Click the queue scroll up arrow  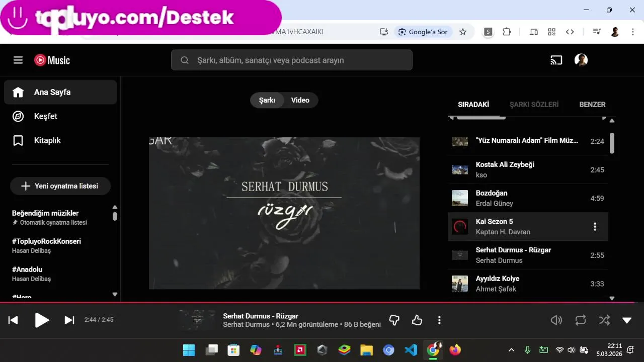[x=612, y=121]
